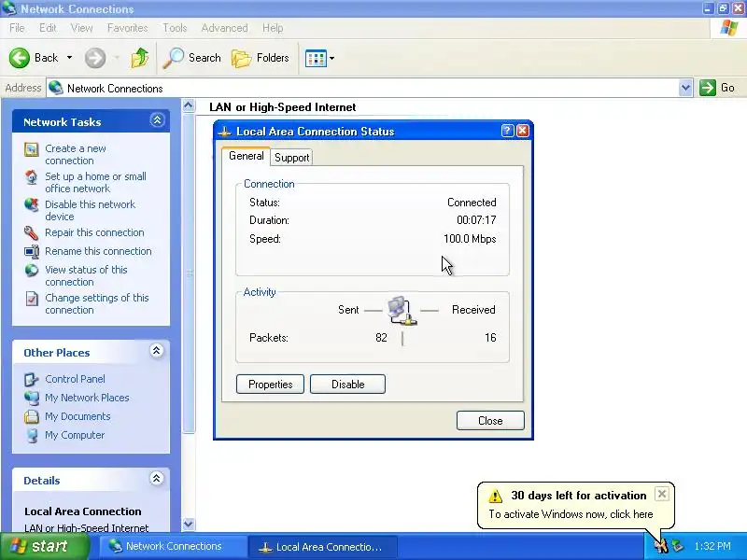Collapse the Details panel
This screenshot has width=747, height=560.
point(156,479)
